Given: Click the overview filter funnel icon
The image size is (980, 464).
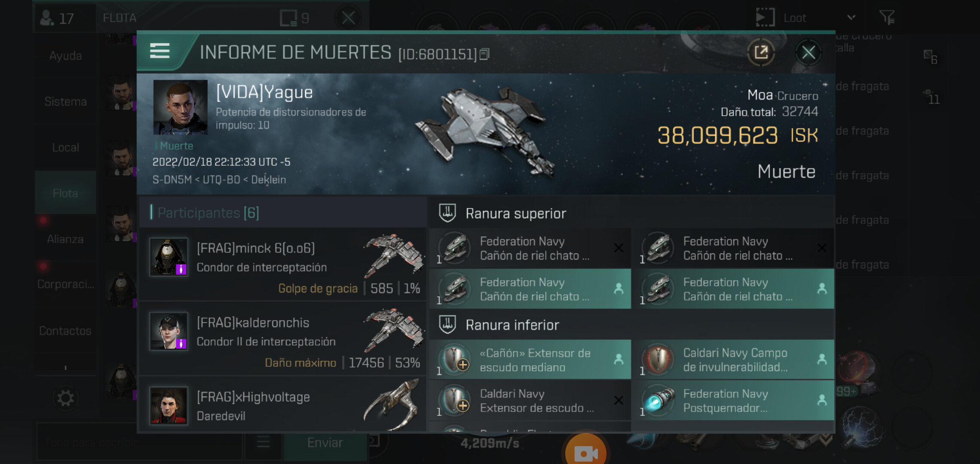Looking at the screenshot, I should [887, 17].
